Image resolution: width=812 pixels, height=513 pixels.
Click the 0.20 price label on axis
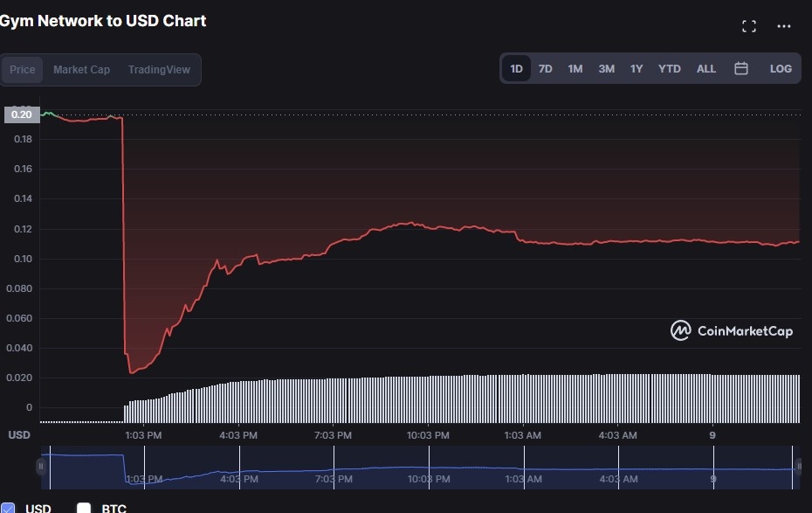point(22,114)
